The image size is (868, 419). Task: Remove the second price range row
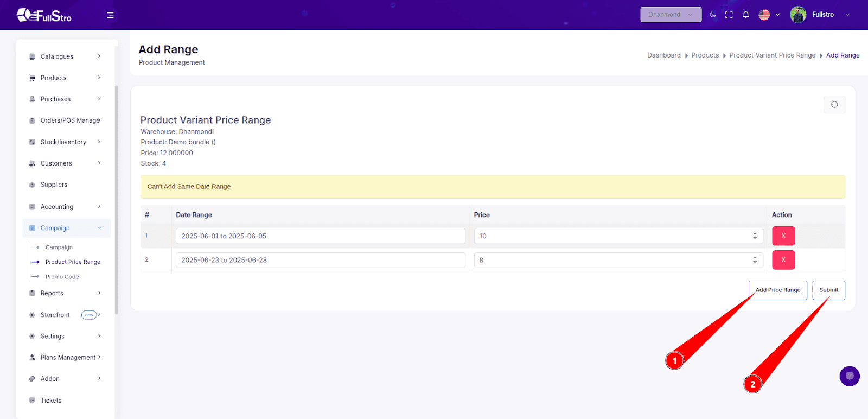(783, 260)
